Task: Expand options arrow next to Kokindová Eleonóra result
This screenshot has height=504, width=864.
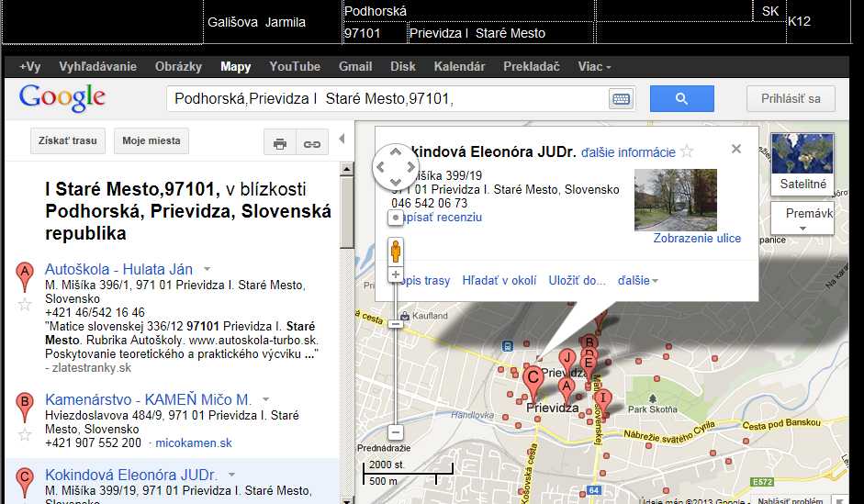Action: [x=231, y=475]
